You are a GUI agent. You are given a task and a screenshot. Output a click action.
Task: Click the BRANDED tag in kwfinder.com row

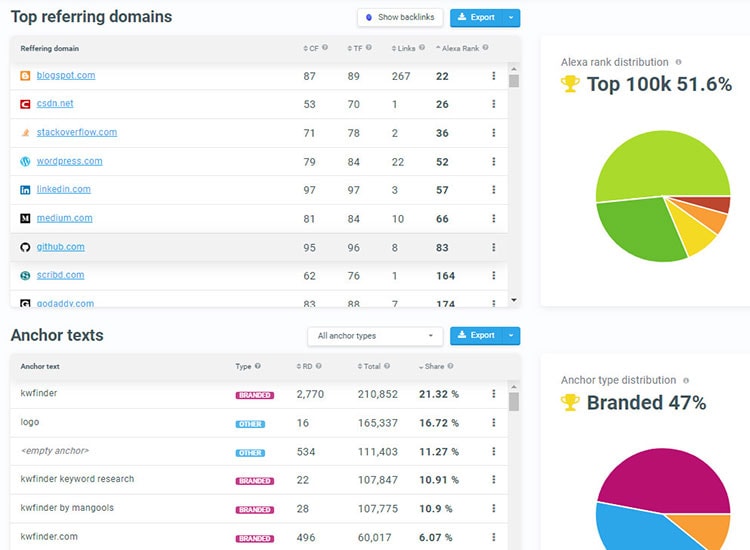click(x=254, y=539)
